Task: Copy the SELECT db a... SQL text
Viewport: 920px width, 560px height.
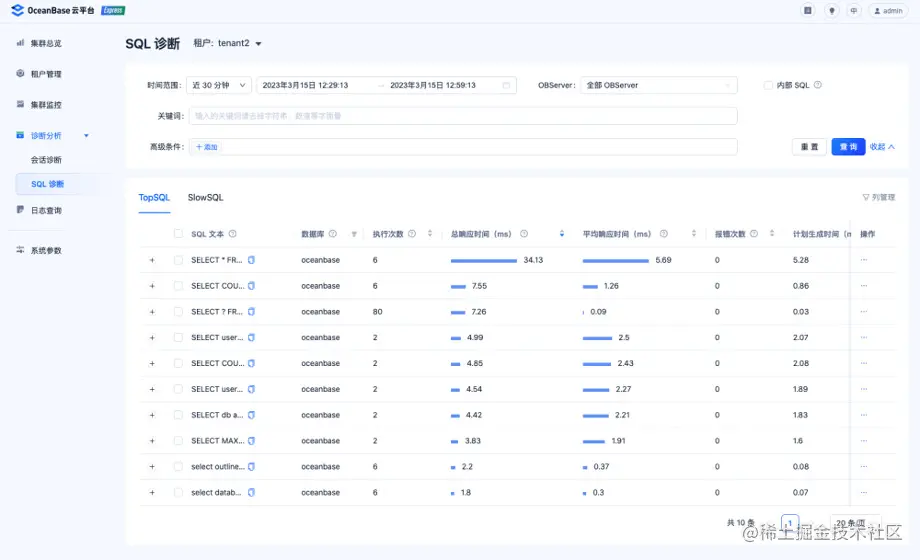Action: point(251,415)
